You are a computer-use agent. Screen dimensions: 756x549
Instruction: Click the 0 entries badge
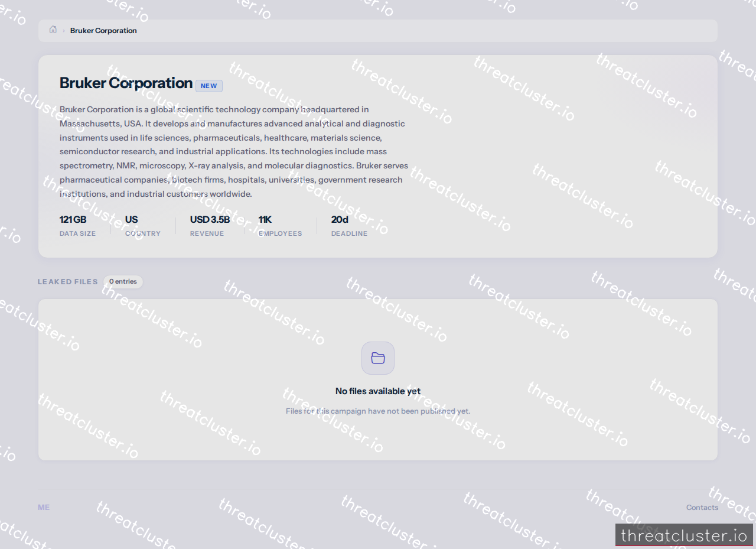123,282
